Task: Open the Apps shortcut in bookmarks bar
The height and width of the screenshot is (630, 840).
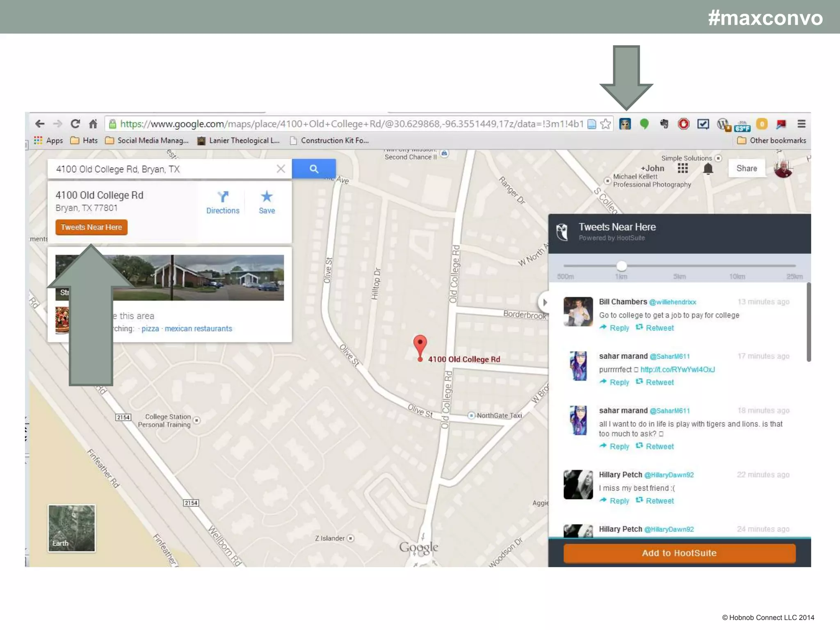Action: click(48, 140)
